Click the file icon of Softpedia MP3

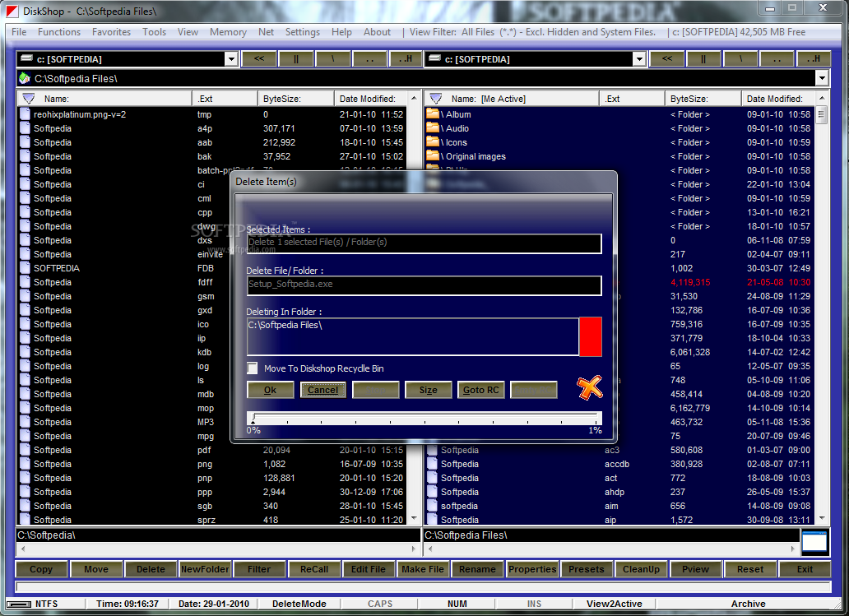tap(25, 422)
